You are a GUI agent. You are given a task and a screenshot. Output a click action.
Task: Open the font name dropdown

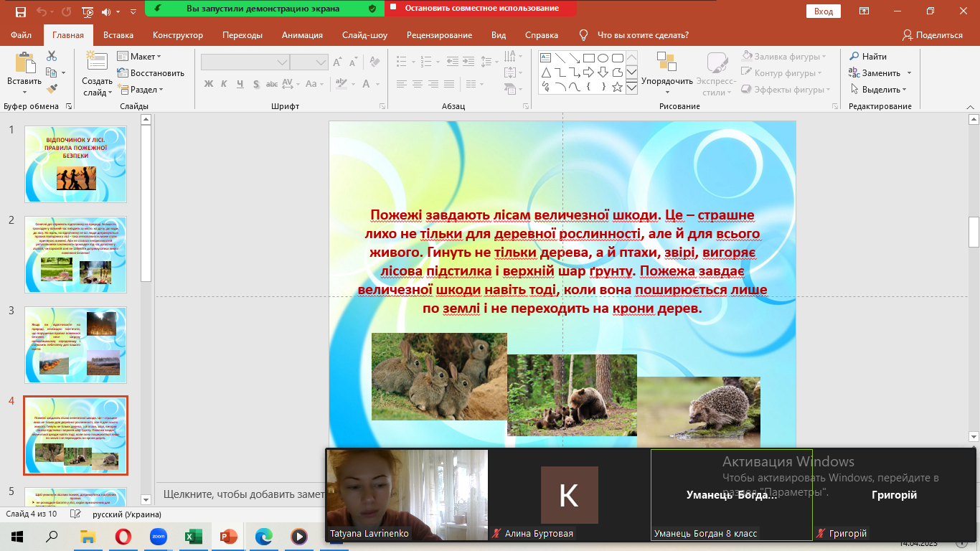click(282, 62)
